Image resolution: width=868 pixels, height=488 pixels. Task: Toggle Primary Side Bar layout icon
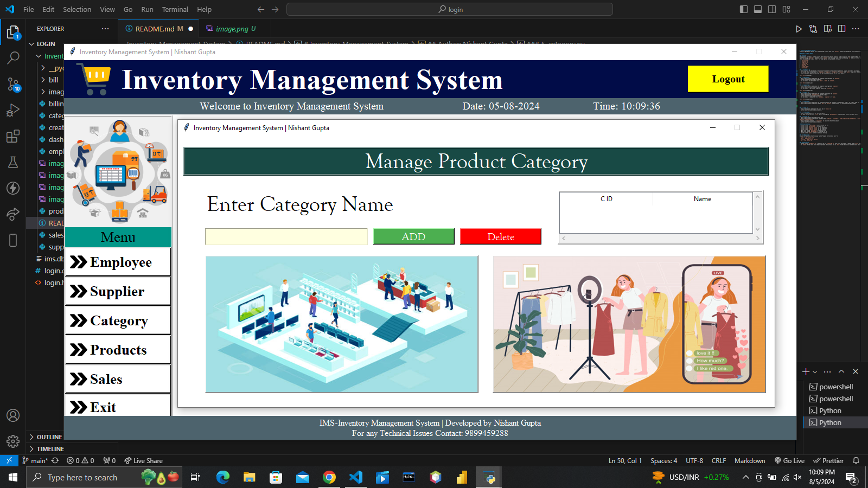click(744, 9)
